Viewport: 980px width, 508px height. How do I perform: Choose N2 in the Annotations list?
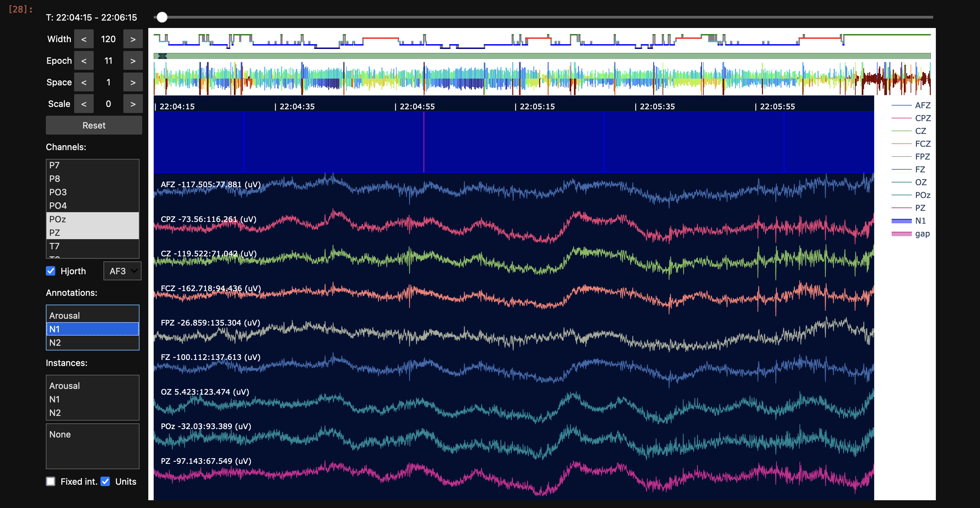click(x=55, y=342)
